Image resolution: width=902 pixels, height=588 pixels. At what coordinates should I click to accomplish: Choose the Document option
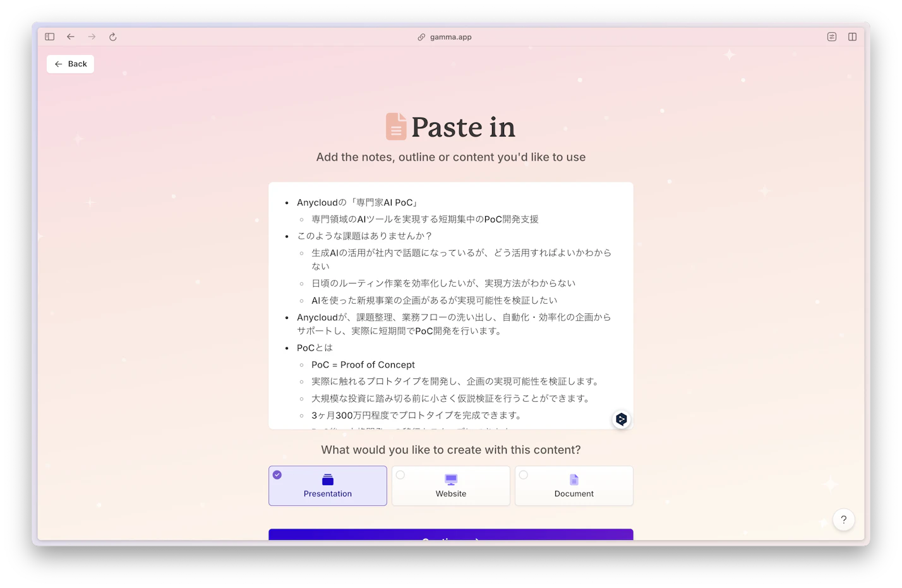(574, 486)
